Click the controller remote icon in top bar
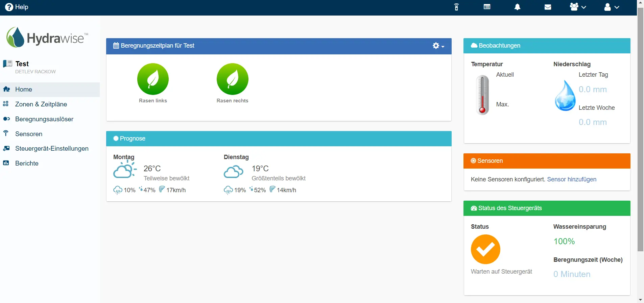Viewport: 644px width, 303px height. 456,7
